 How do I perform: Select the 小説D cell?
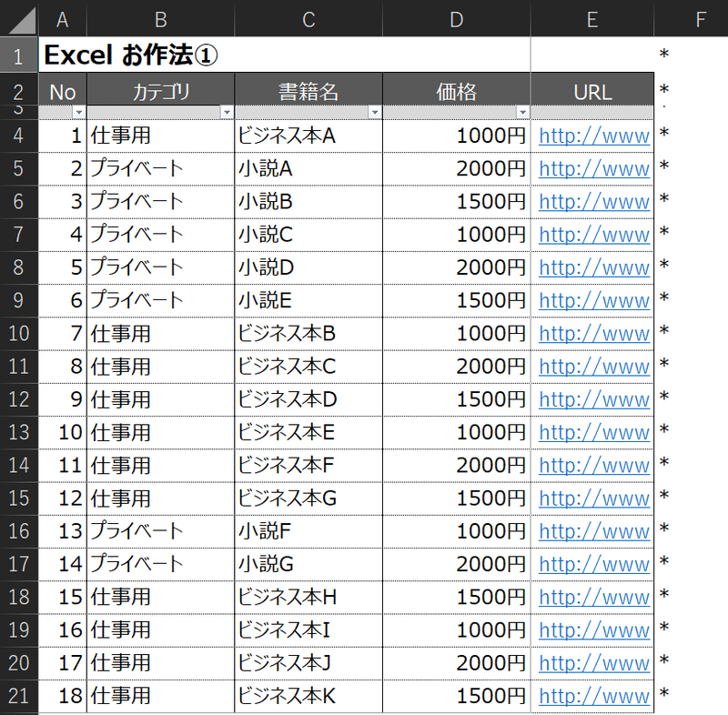tap(308, 267)
